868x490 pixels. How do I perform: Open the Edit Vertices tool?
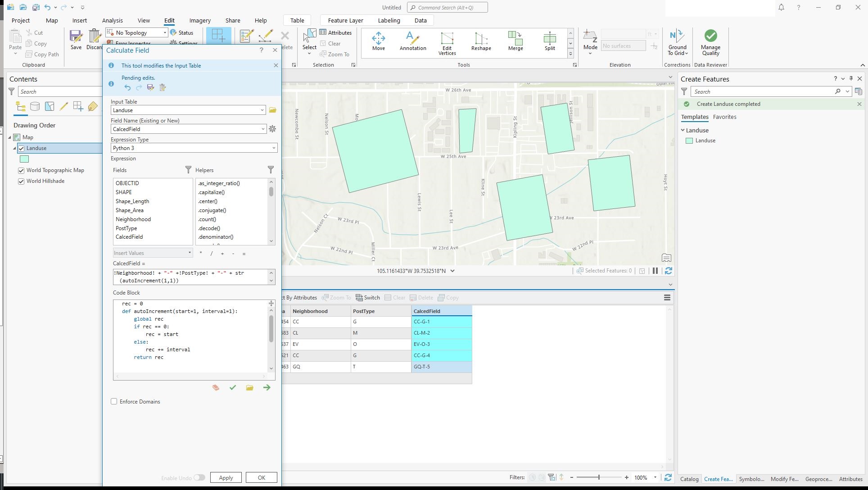tap(447, 42)
